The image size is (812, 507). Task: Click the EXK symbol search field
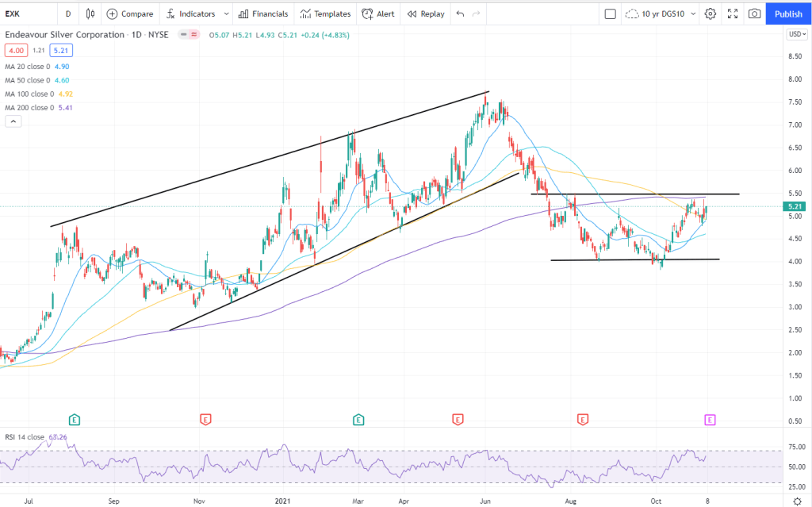pyautogui.click(x=28, y=13)
